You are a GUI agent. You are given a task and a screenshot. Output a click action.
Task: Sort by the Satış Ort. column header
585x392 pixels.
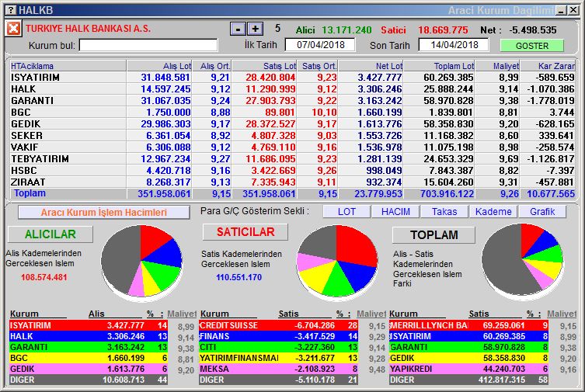click(318, 66)
